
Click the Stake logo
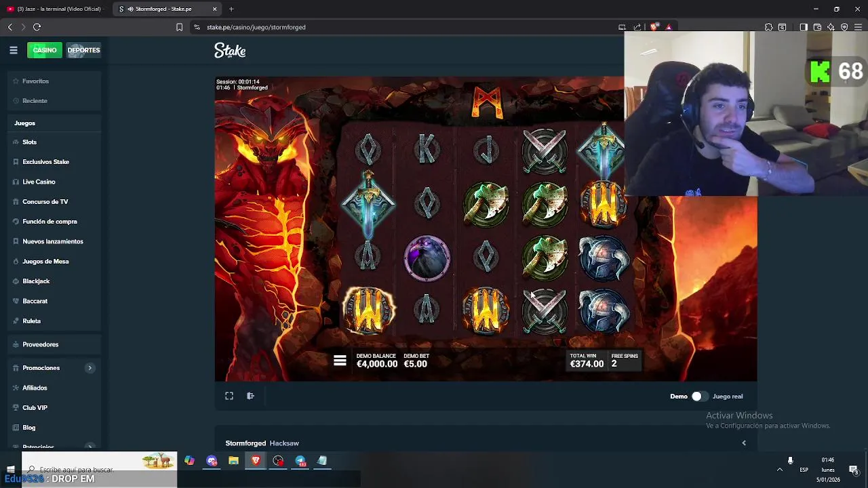point(230,50)
